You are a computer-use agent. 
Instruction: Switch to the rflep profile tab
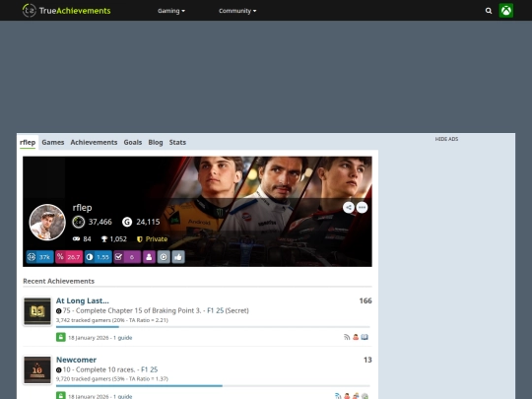coord(28,142)
